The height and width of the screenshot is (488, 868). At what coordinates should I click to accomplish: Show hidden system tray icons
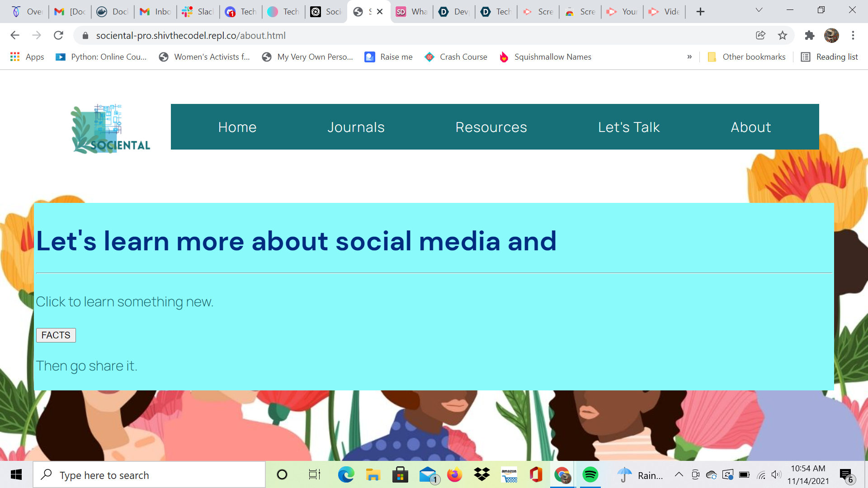(679, 474)
